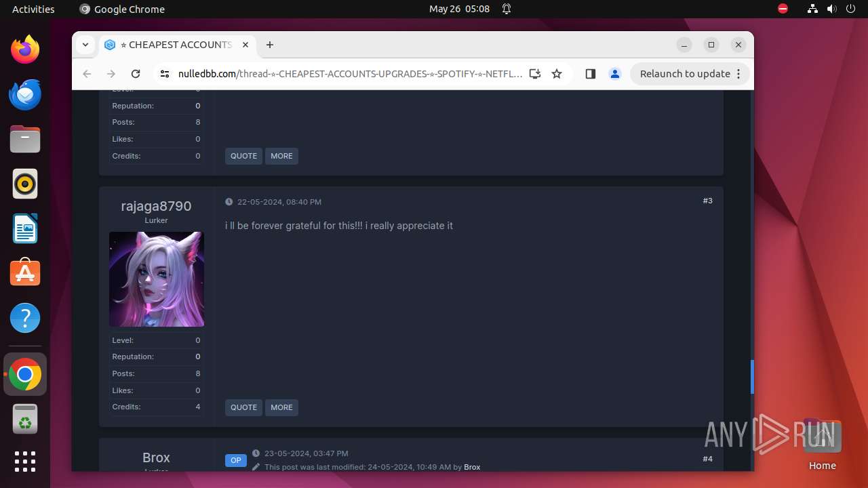This screenshot has height=488, width=868.
Task: Select the Lurker rank under rajaga8790
Action: [156, 220]
